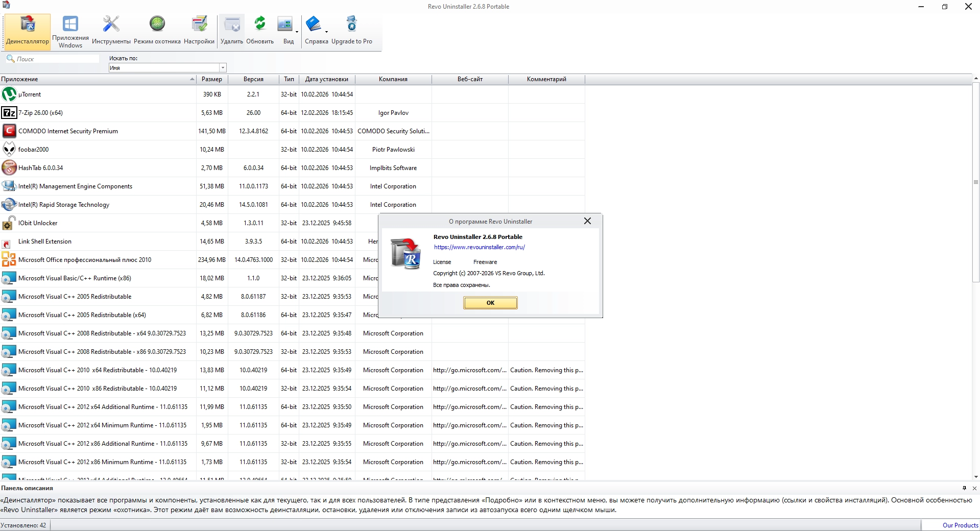Click the scrollbar down arrow
The image size is (980, 531).
(x=976, y=477)
